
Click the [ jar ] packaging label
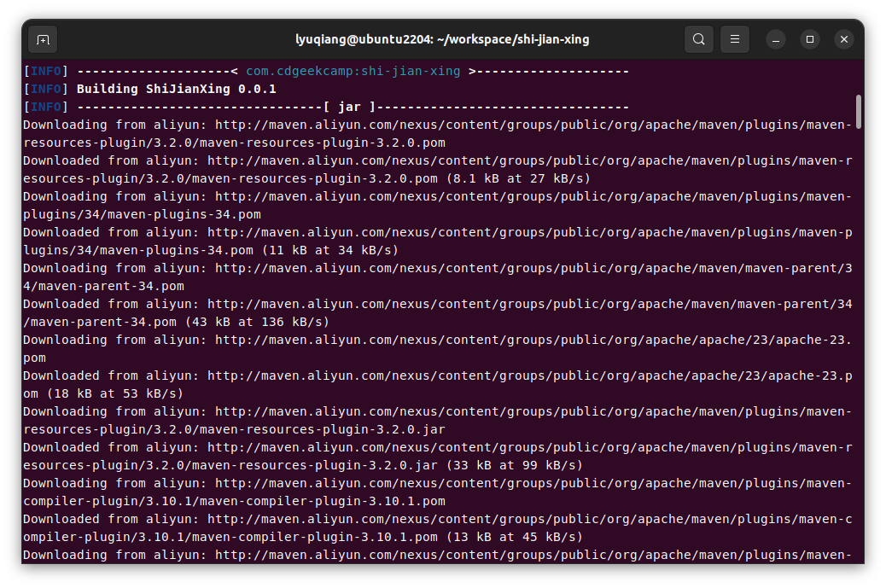click(x=349, y=107)
